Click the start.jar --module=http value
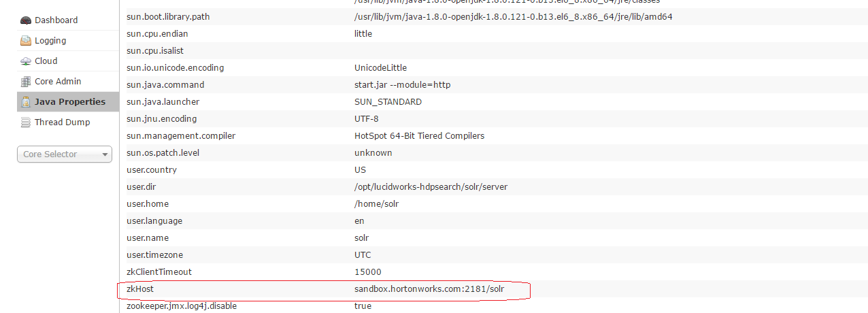 [402, 85]
